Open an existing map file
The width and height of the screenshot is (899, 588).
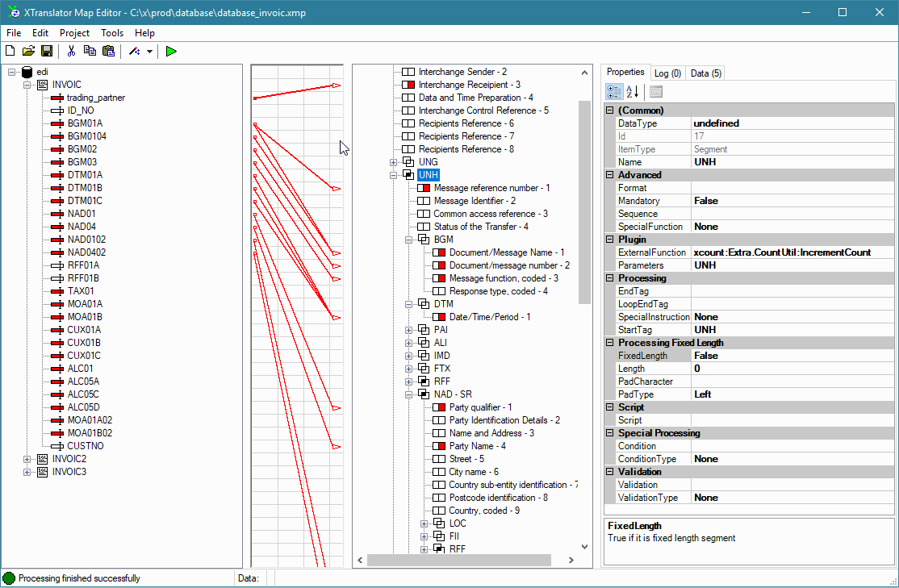(x=28, y=51)
